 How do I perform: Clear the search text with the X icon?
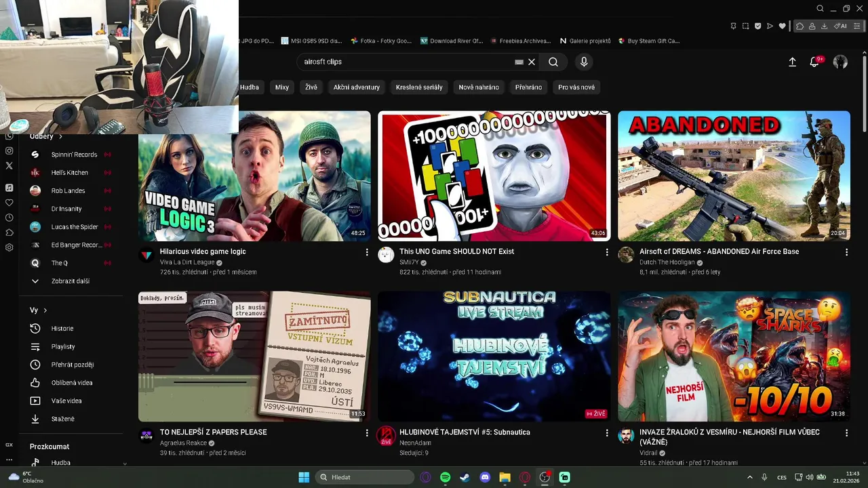coord(532,62)
